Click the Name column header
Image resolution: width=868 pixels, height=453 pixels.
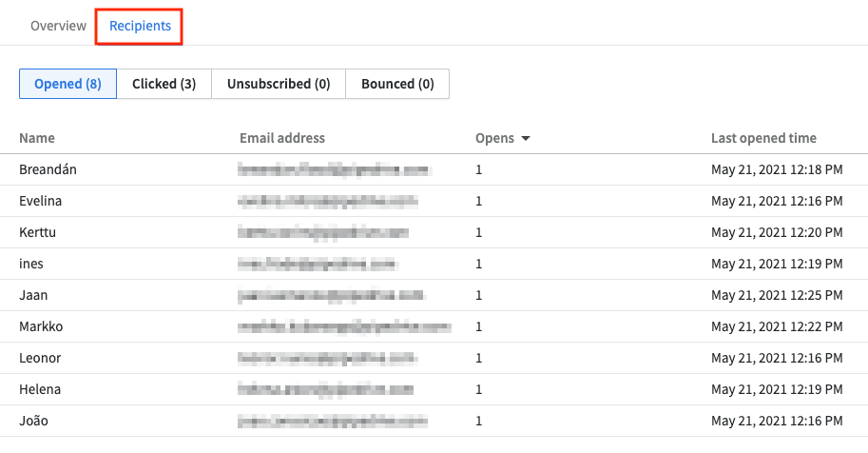37,138
